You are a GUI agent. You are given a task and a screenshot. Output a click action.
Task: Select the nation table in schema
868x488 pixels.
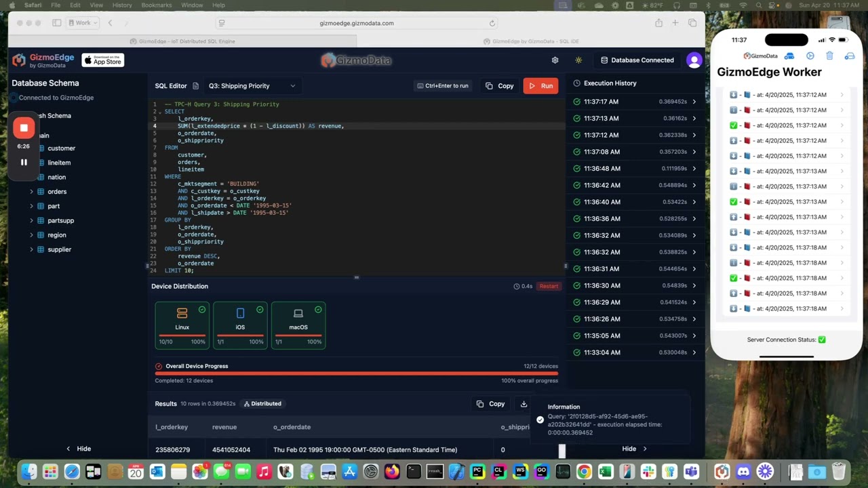(57, 178)
